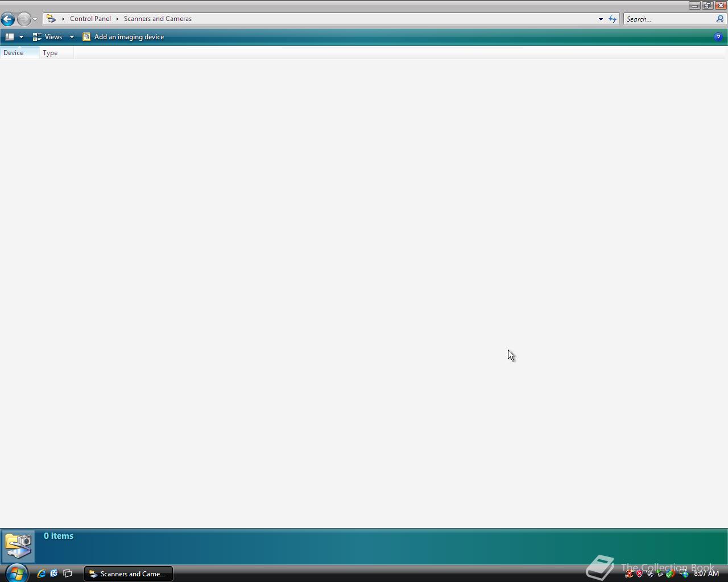Click the green checkmark tray icon
Screen dimensions: 728x582
(x=670, y=574)
